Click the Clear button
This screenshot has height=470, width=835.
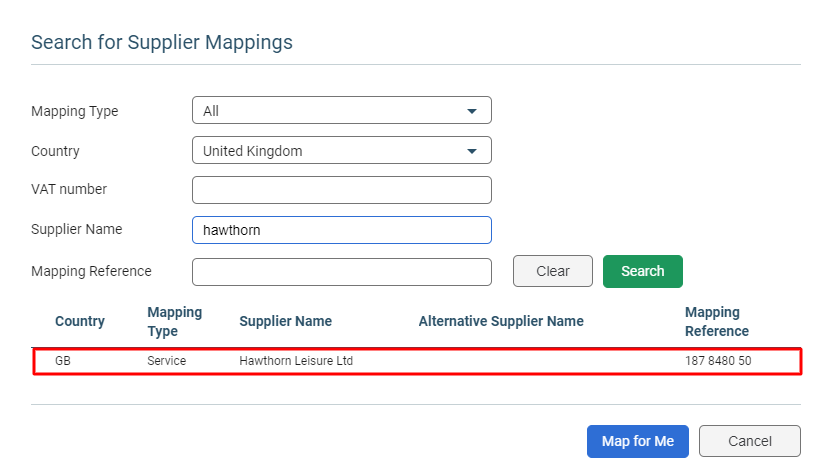pyautogui.click(x=553, y=271)
